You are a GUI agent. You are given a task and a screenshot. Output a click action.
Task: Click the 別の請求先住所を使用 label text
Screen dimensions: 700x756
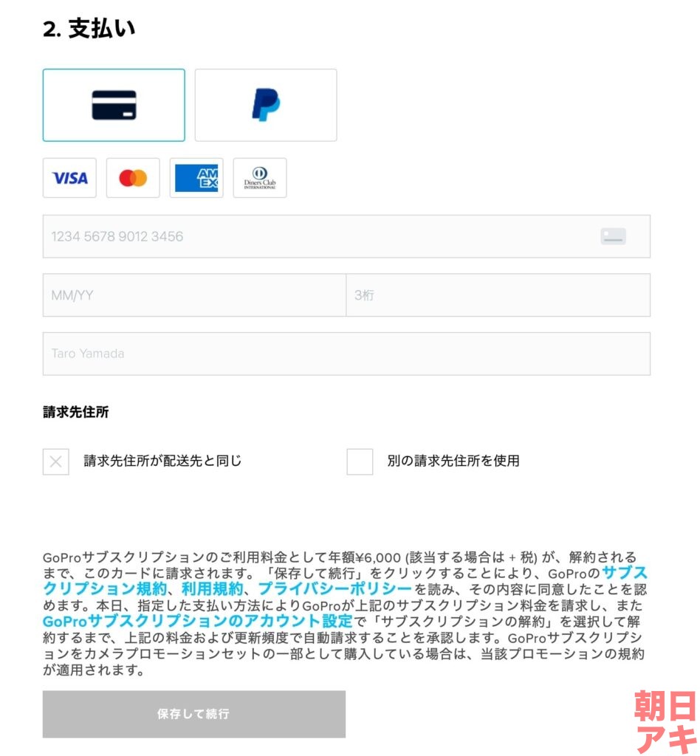(x=453, y=461)
